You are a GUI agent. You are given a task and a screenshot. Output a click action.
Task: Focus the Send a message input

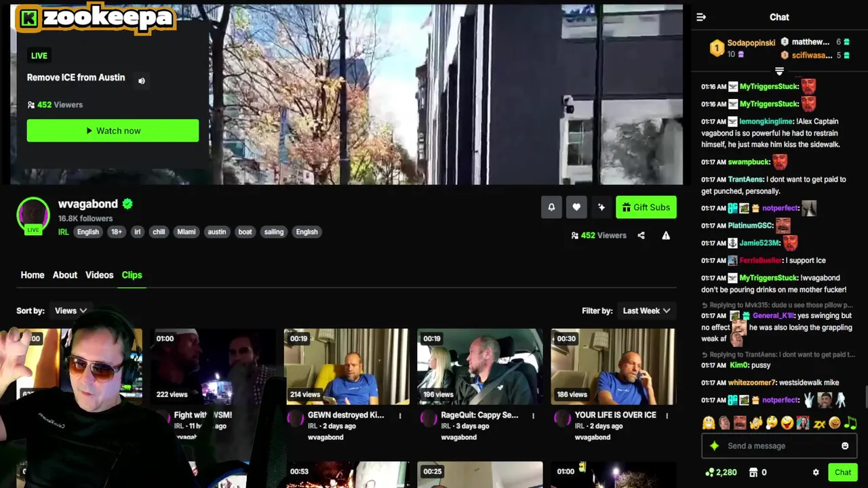click(x=780, y=446)
